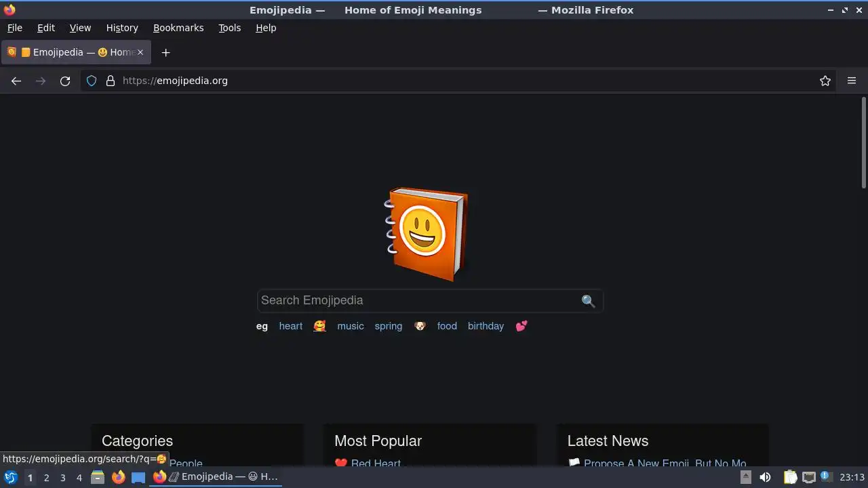Screen dimensions: 868x488
Task: Click the page vertical scrollbar
Action: 864,143
